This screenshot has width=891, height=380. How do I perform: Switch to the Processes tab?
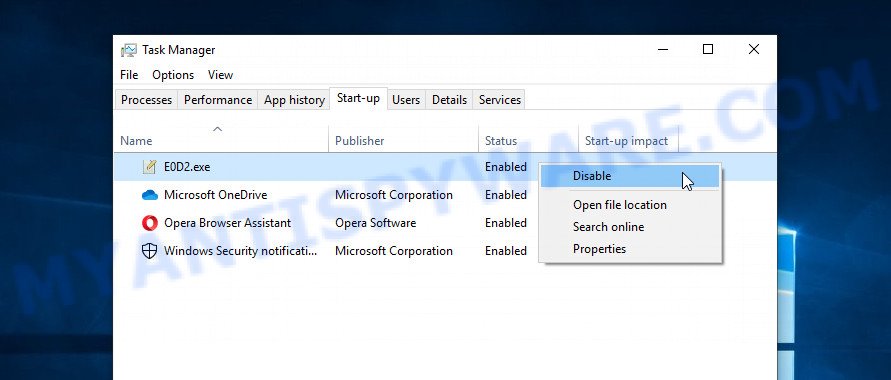146,100
